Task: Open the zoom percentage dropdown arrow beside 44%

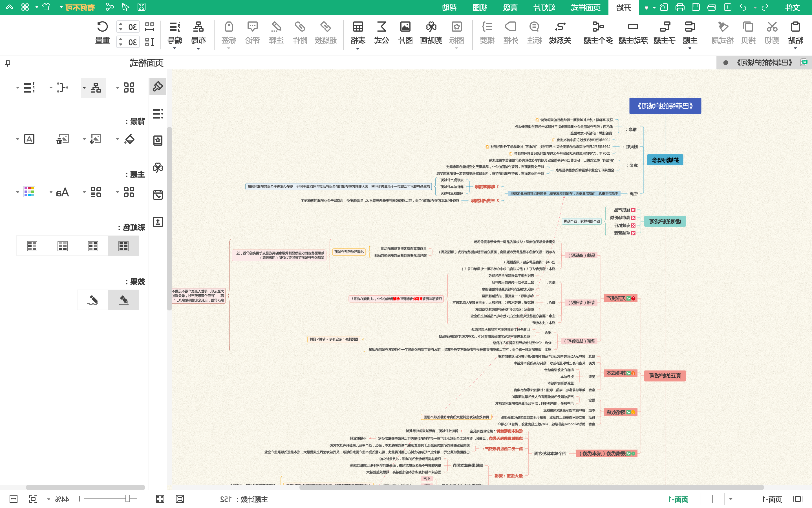Action: click(x=49, y=499)
